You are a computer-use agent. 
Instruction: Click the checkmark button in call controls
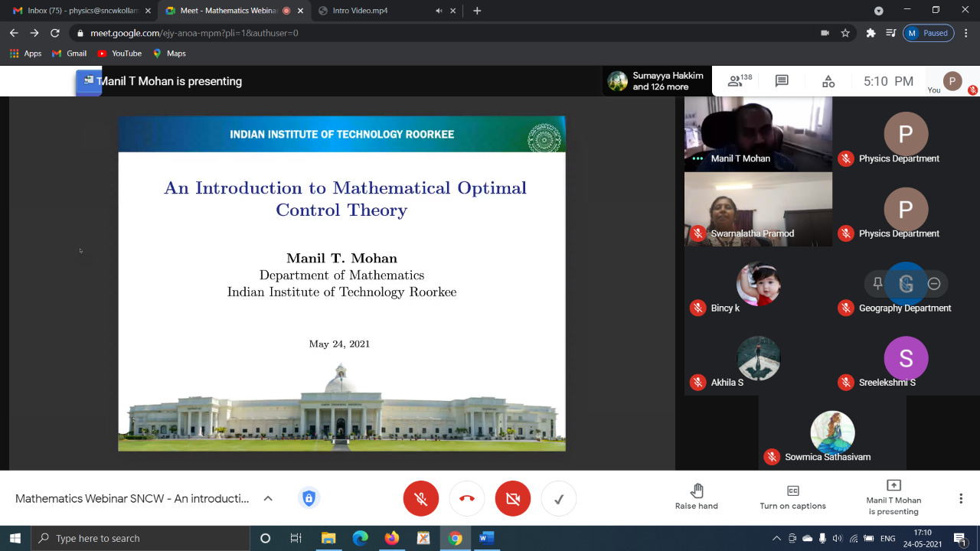[x=559, y=499]
